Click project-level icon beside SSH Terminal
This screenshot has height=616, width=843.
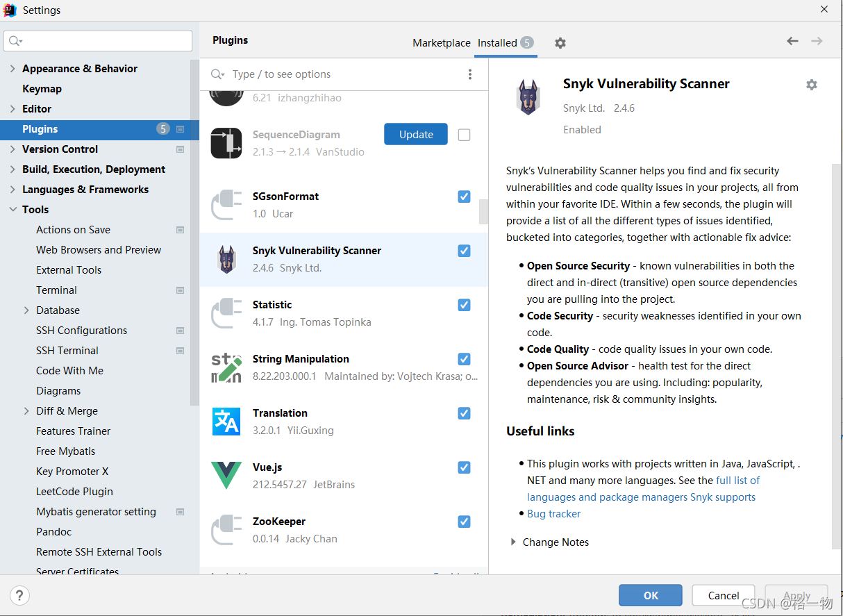click(181, 351)
